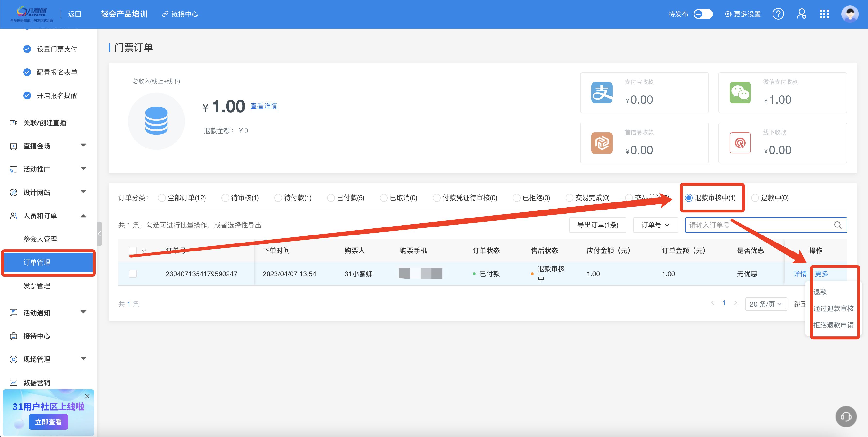Open 更多设置 gear settings
868x437 pixels.
pyautogui.click(x=743, y=14)
